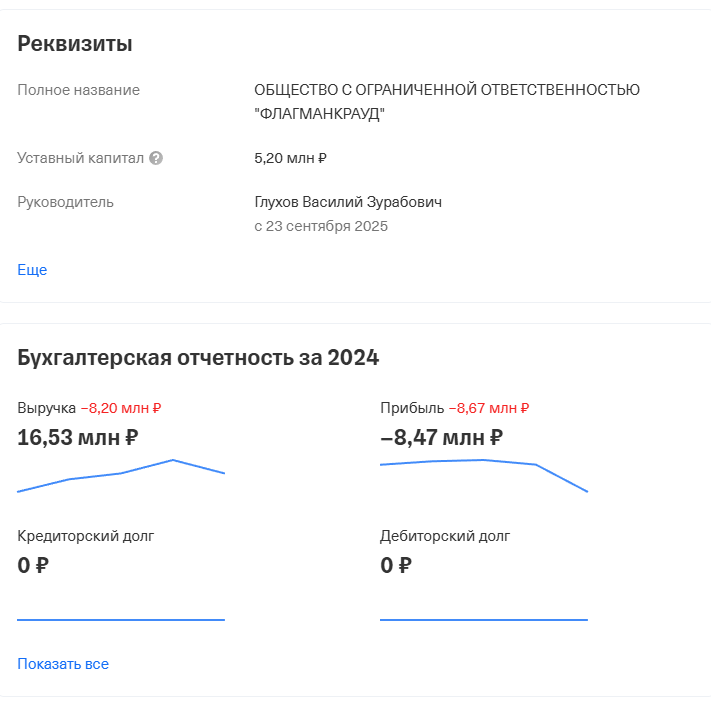Click the red −8,67 млн ₽ profit change
The height and width of the screenshot is (705, 711).
click(x=489, y=408)
